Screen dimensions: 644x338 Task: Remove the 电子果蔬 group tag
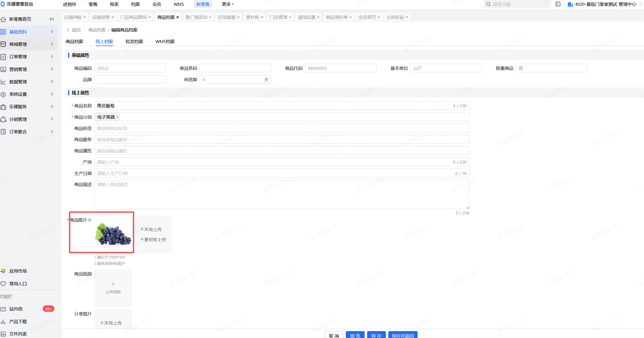pos(117,117)
